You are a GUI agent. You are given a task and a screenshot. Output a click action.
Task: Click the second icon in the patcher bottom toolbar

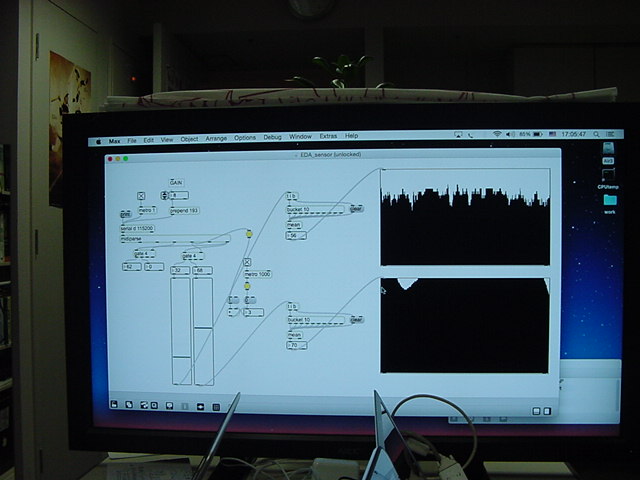click(x=129, y=404)
